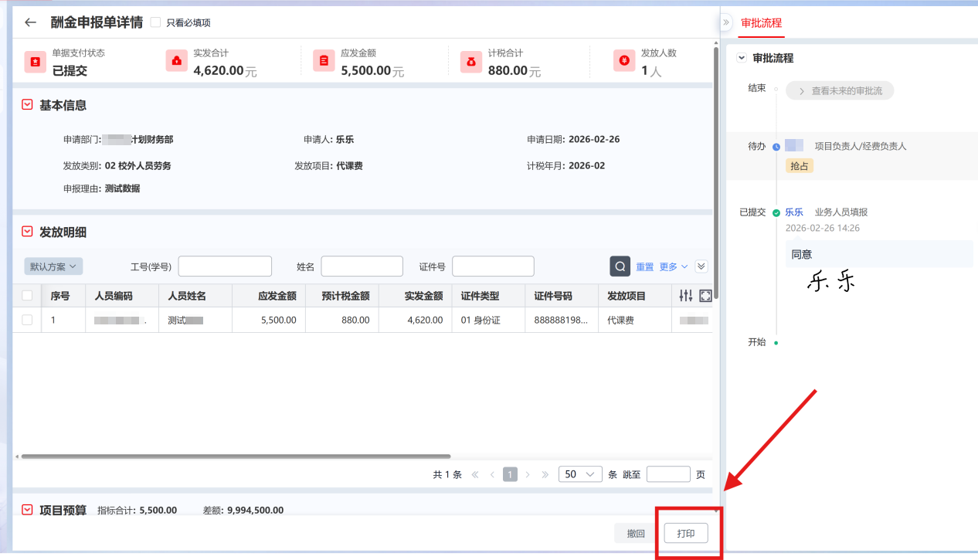Open the 50 per-page dropdown

[580, 474]
